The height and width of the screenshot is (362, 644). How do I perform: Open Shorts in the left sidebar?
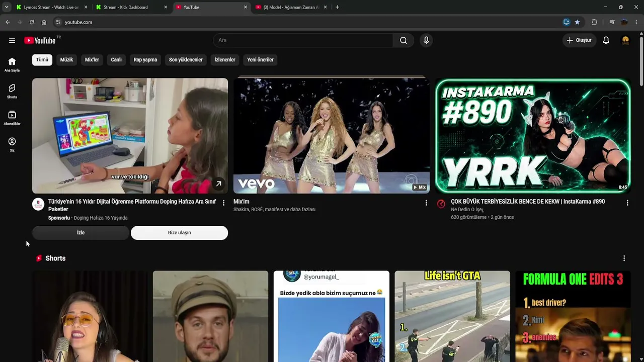[x=12, y=92]
